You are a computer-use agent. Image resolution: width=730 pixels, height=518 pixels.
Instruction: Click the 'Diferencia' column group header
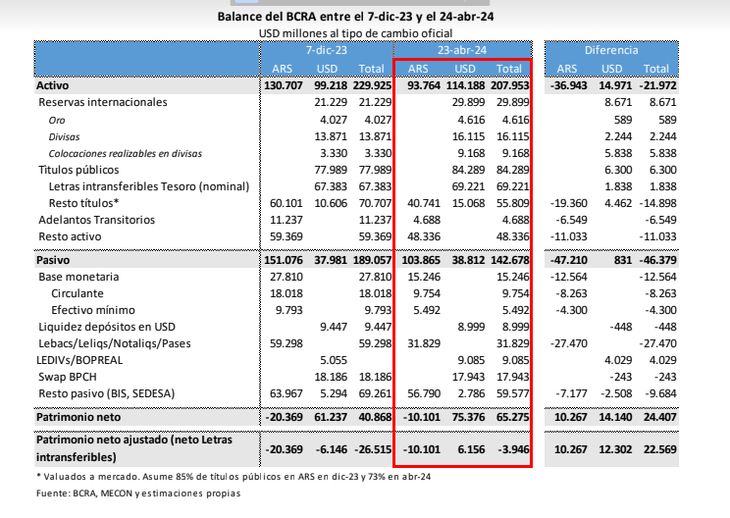click(611, 49)
